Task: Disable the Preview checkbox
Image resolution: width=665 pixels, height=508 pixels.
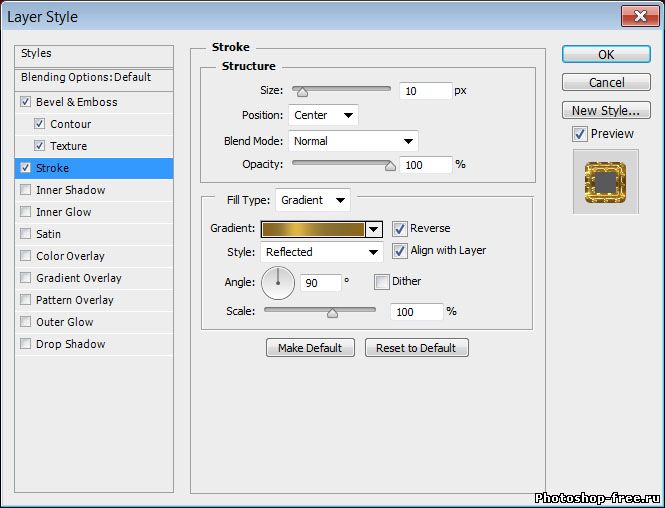Action: point(579,134)
